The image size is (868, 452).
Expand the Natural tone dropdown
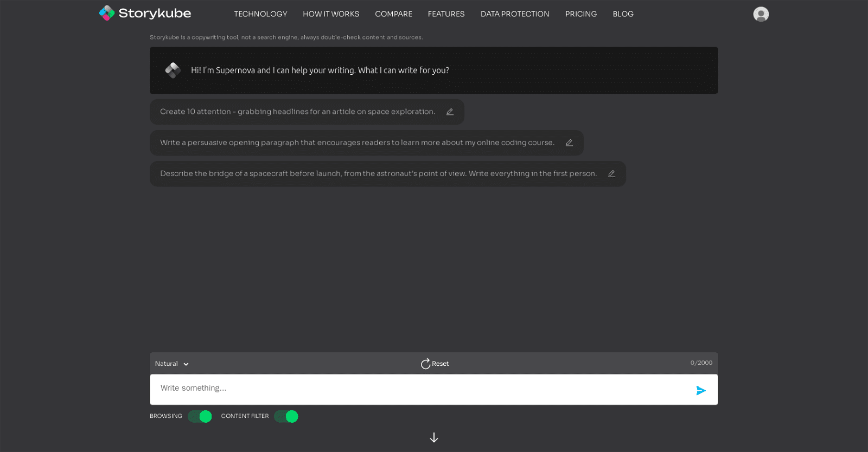pos(172,364)
